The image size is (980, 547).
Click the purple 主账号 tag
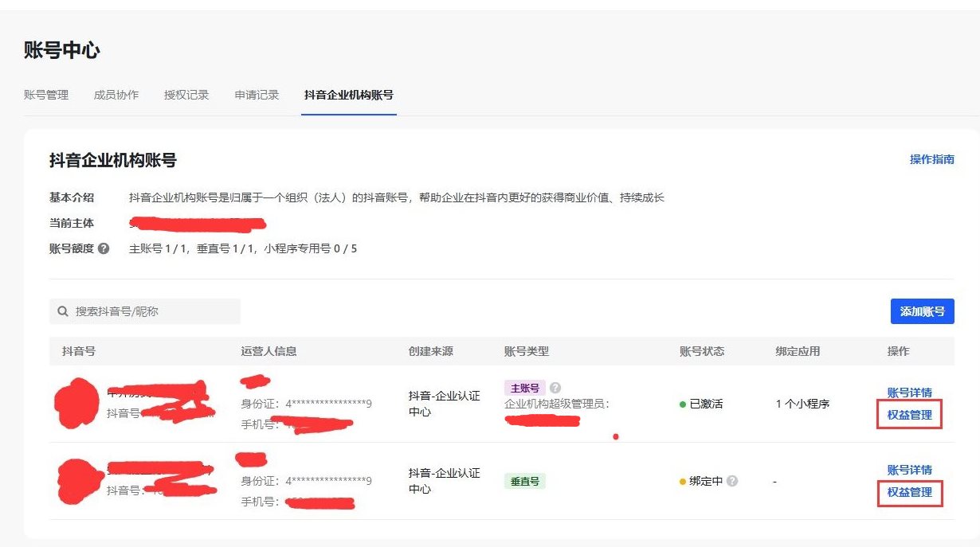pos(524,389)
